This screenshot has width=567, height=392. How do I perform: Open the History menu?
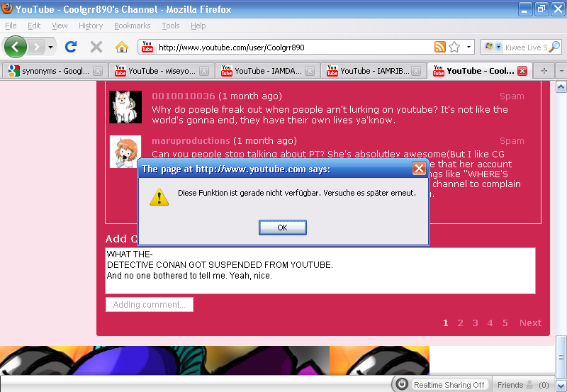[91, 26]
